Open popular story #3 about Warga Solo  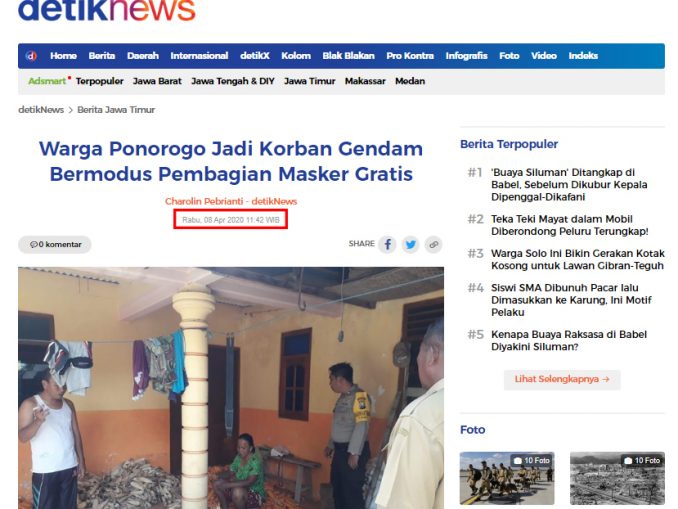tap(578, 259)
